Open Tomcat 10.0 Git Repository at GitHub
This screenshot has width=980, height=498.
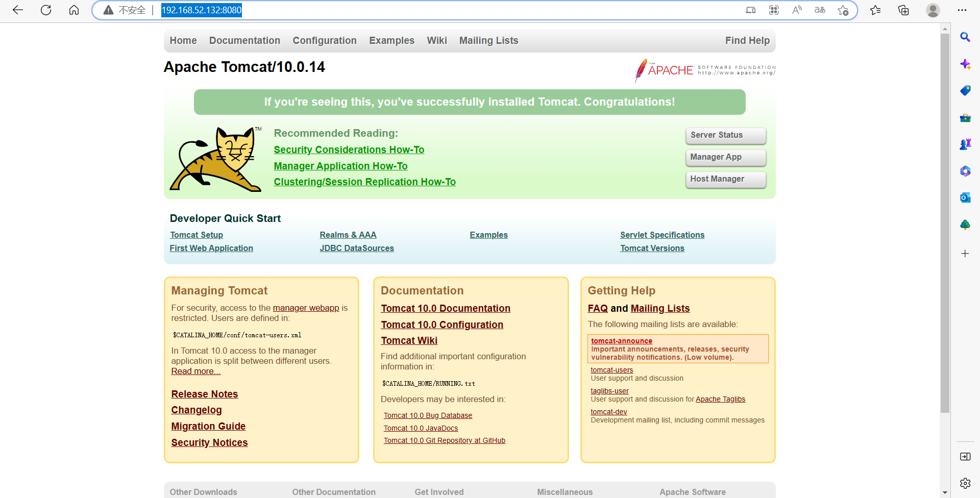pyautogui.click(x=444, y=440)
